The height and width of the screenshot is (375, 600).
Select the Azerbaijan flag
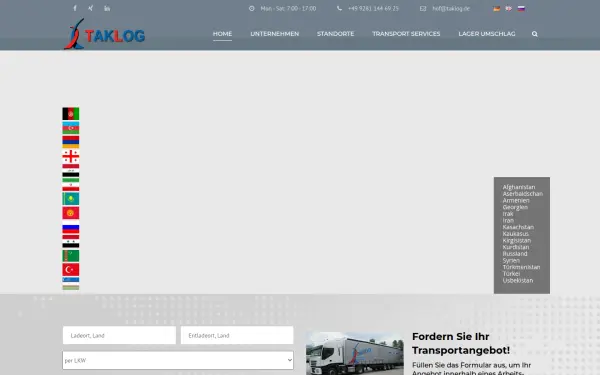click(x=71, y=128)
